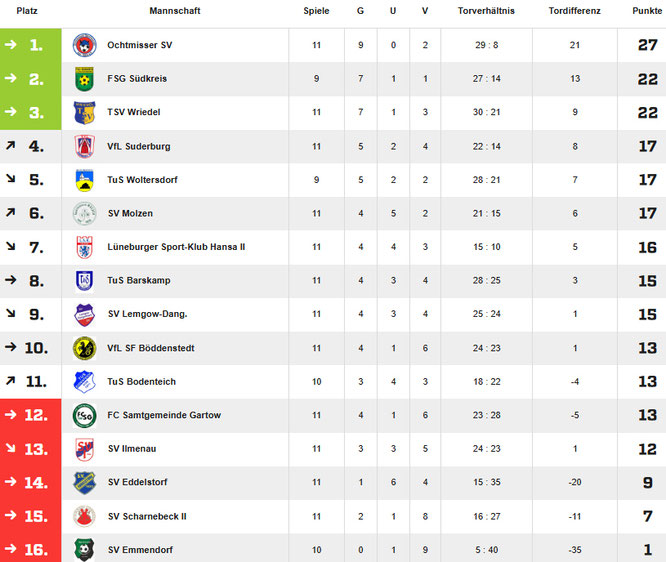This screenshot has height=562, width=666.
Task: Click the green position cell for rank 1
Action: pyautogui.click(x=30, y=45)
